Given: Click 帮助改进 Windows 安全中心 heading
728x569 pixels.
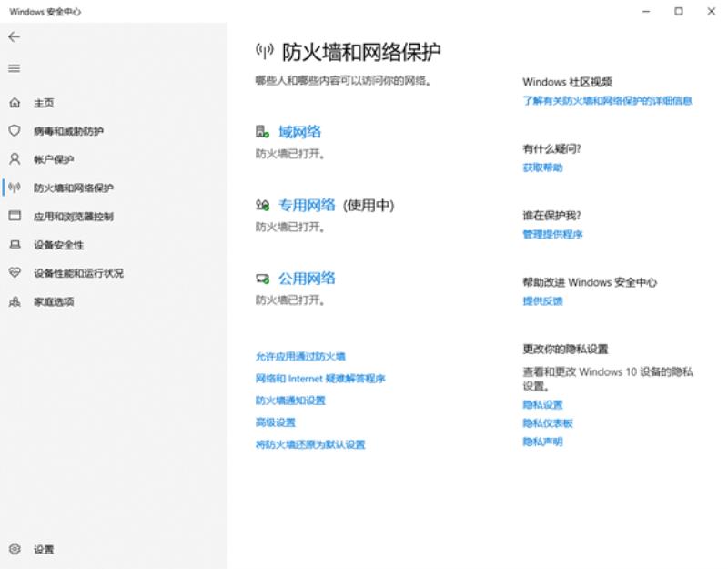Looking at the screenshot, I should point(590,282).
